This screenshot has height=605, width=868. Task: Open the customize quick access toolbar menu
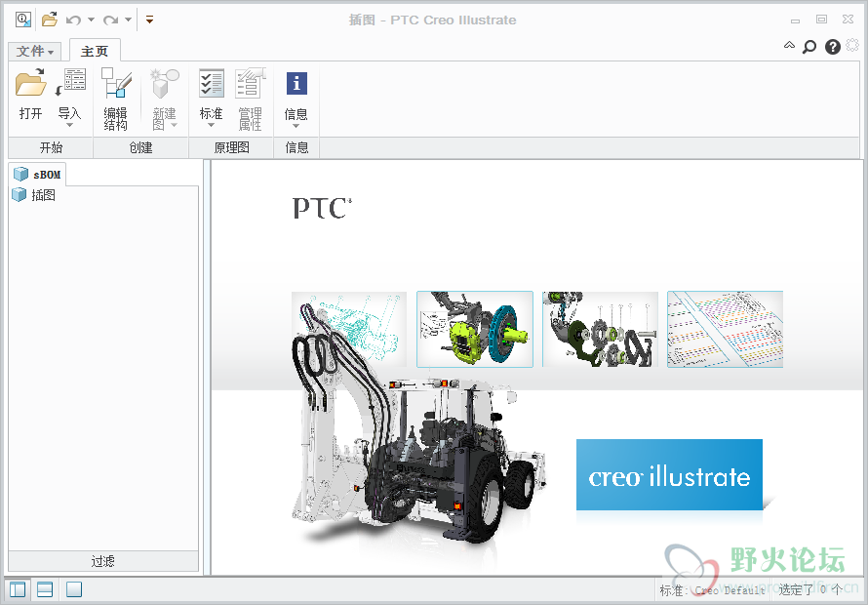tap(149, 20)
